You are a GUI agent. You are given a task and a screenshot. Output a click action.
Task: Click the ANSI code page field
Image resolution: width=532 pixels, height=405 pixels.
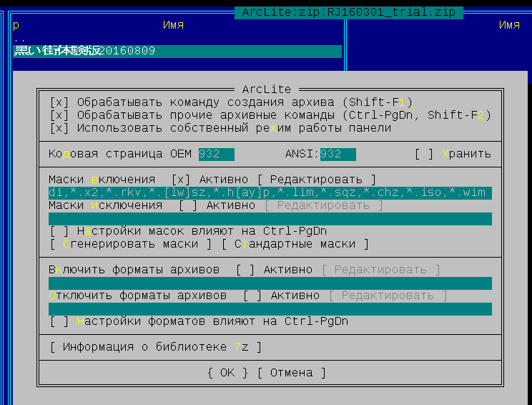pos(338,154)
